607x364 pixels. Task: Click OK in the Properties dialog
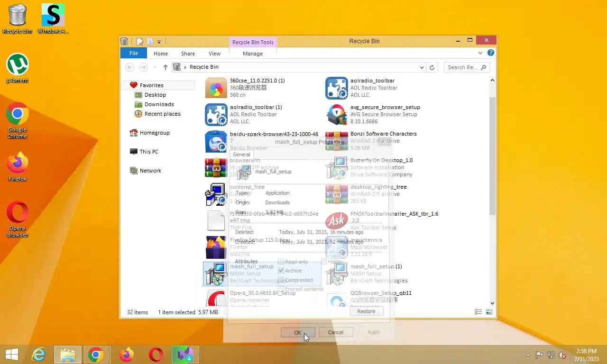click(x=297, y=332)
